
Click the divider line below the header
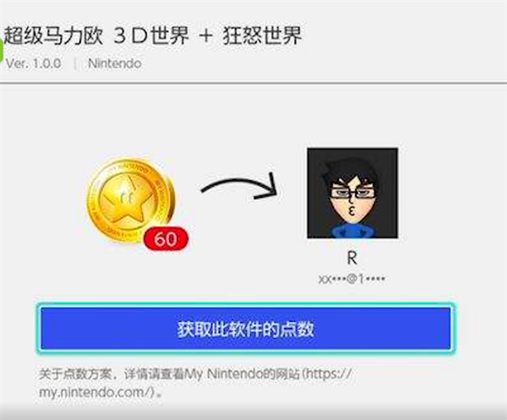(253, 84)
